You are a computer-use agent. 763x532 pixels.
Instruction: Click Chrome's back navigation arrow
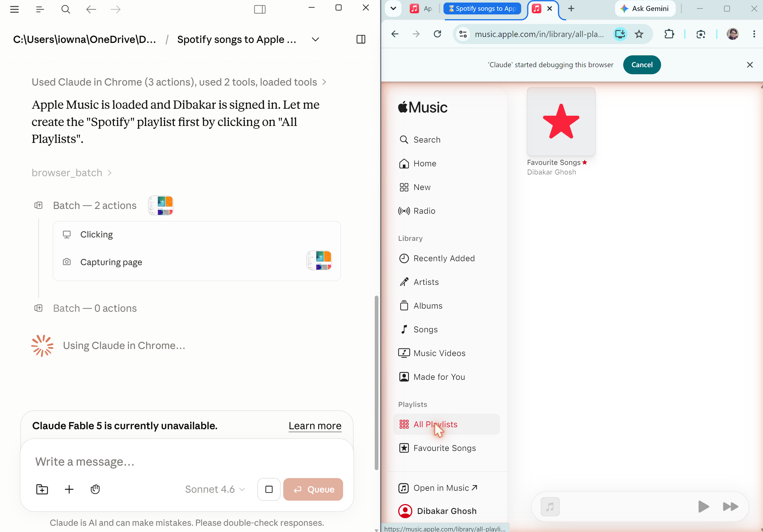click(395, 34)
